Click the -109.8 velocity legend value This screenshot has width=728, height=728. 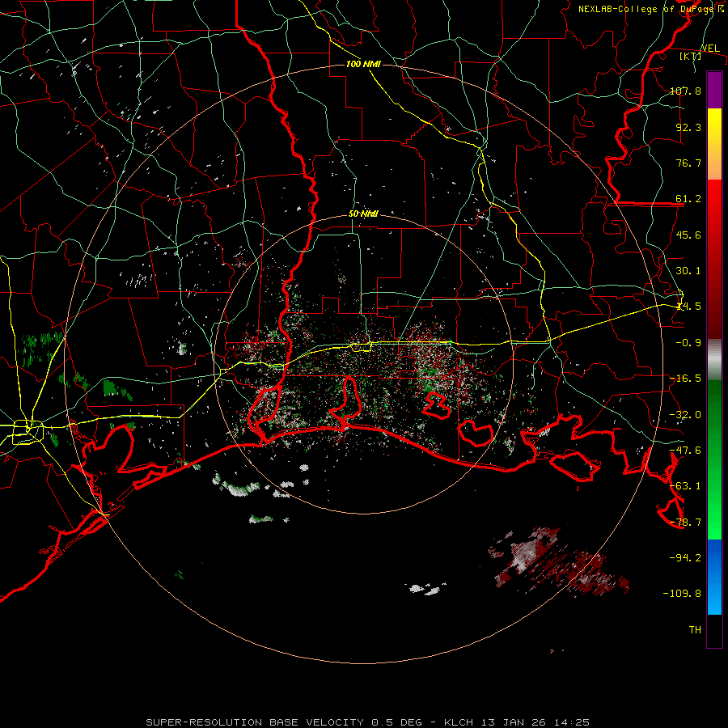[682, 594]
